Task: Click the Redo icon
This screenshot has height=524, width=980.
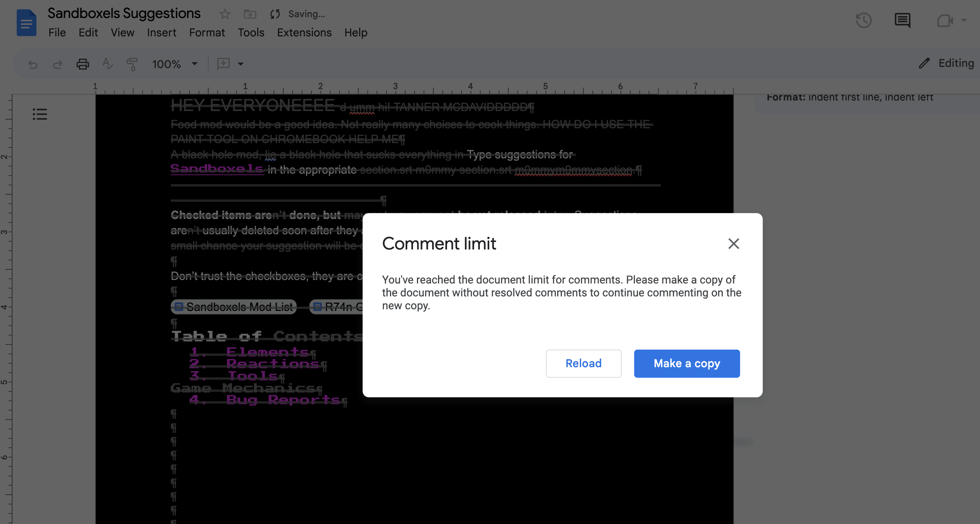Action: [58, 64]
